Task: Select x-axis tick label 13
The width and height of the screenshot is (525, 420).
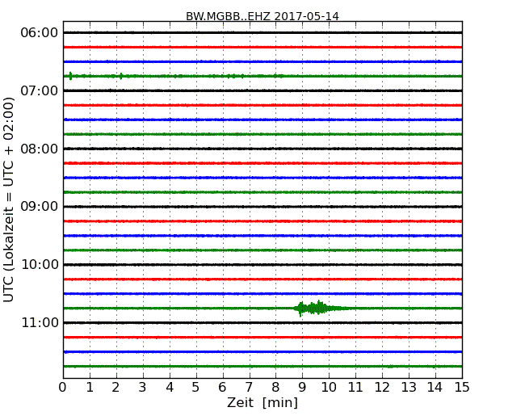Action: [409, 388]
